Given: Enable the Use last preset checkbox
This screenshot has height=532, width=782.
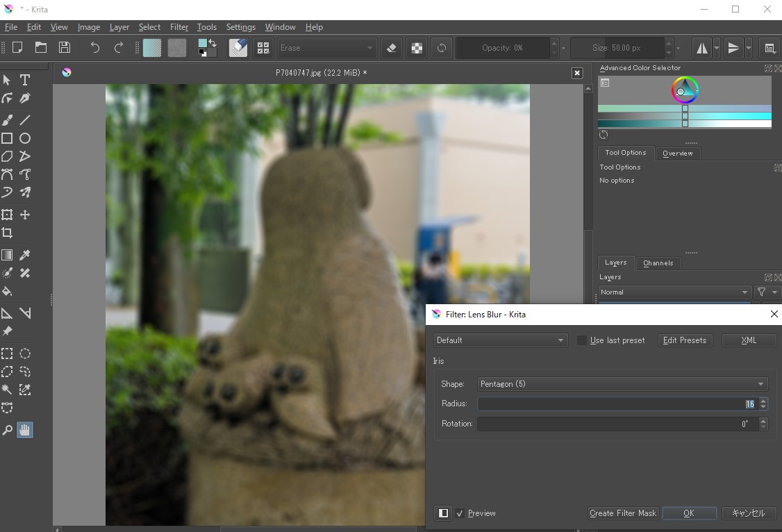Looking at the screenshot, I should [581, 340].
